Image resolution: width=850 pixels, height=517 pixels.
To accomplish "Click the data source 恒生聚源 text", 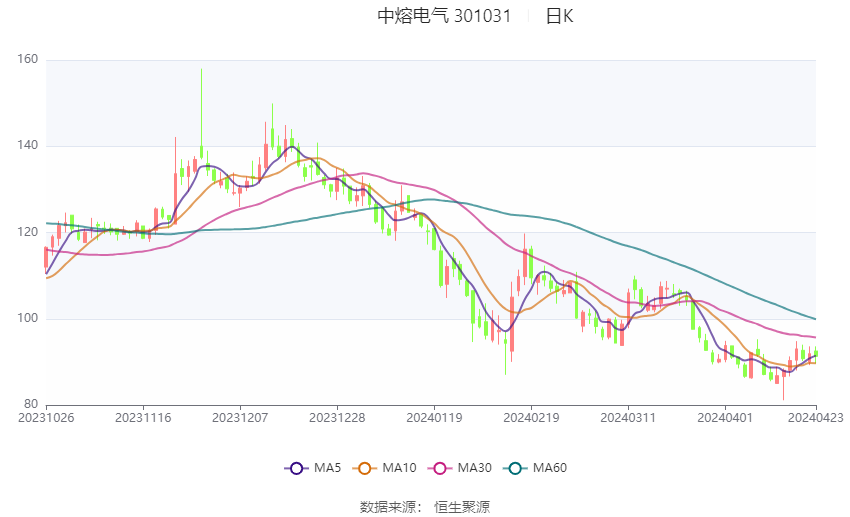I will 462,507.
